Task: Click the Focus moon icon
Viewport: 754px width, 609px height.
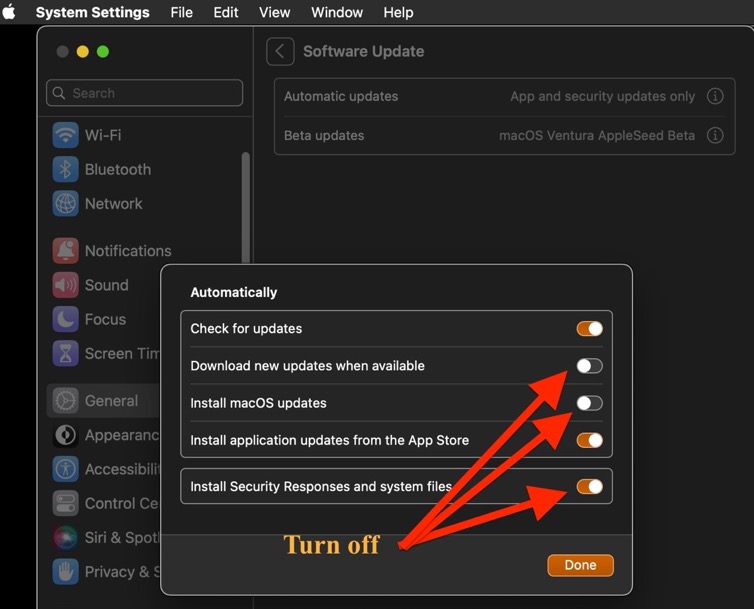Action: (x=65, y=319)
